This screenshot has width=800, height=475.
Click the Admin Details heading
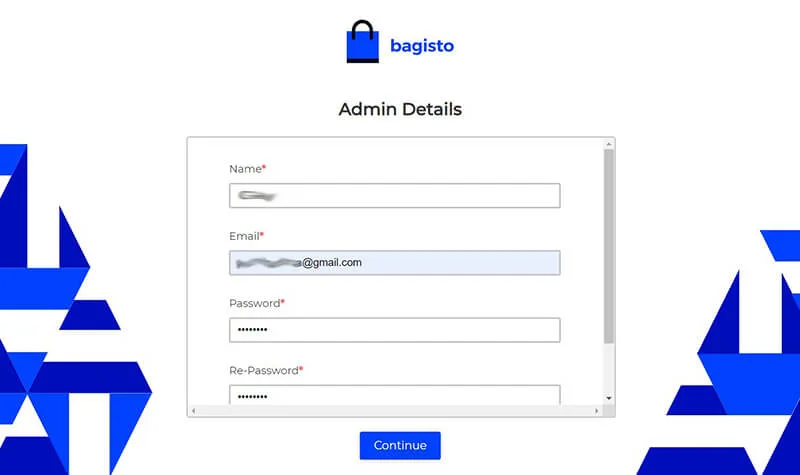400,109
